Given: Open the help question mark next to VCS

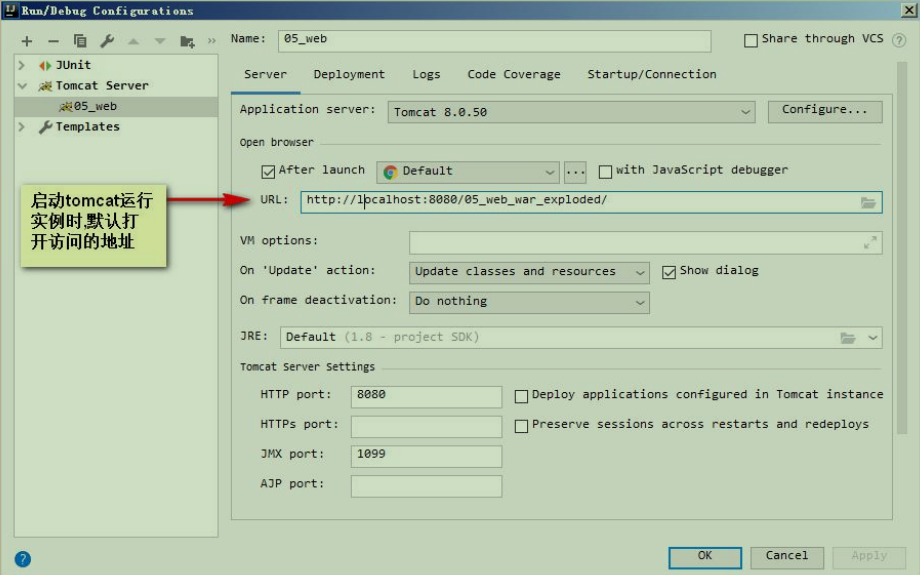Looking at the screenshot, I should coord(898,40).
